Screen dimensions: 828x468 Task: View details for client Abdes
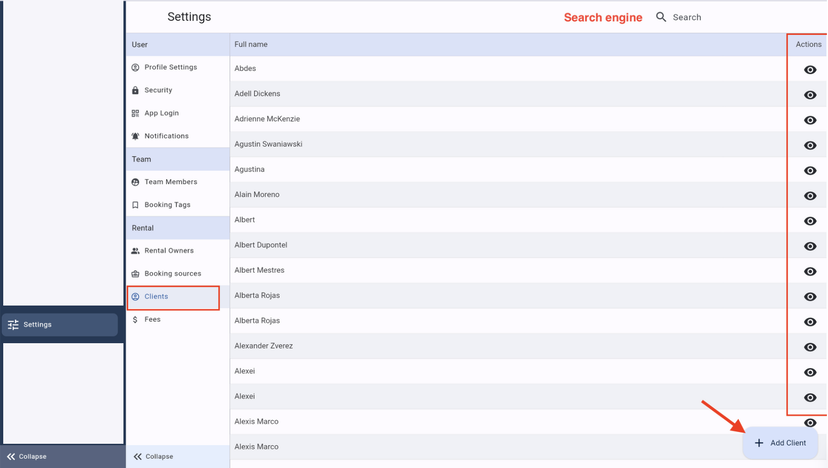point(810,70)
